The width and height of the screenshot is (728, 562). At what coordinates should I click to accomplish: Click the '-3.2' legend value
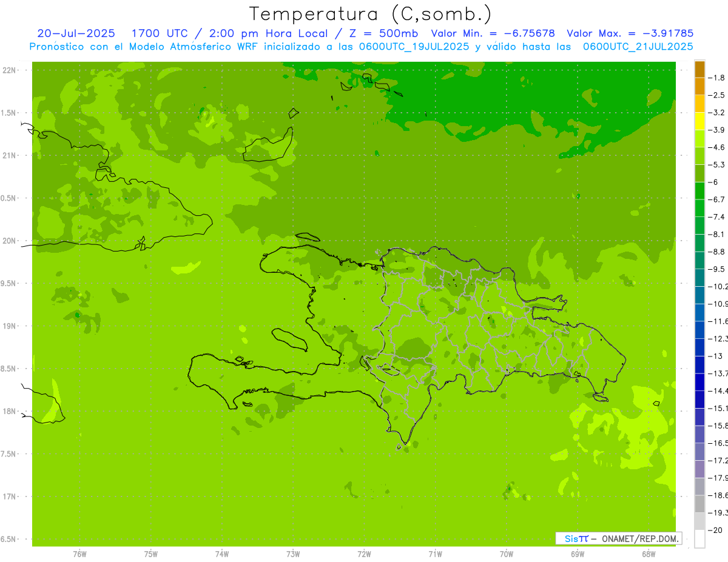(x=718, y=113)
